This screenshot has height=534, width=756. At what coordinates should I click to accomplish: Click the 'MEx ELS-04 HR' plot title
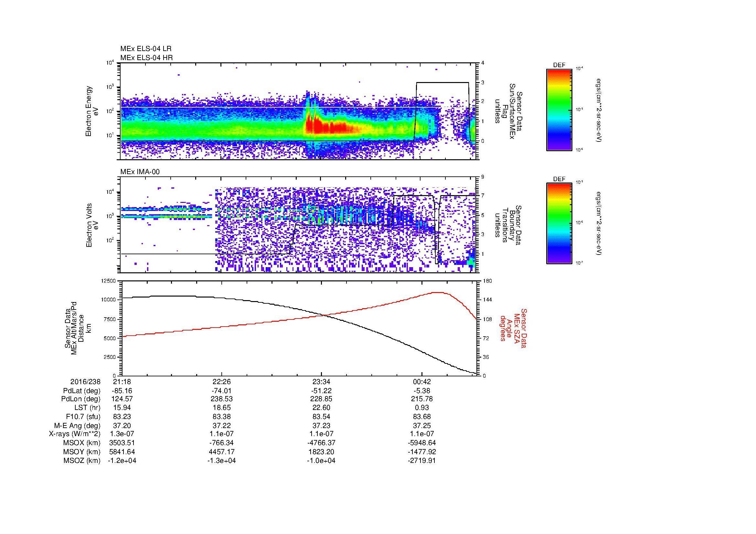(146, 58)
